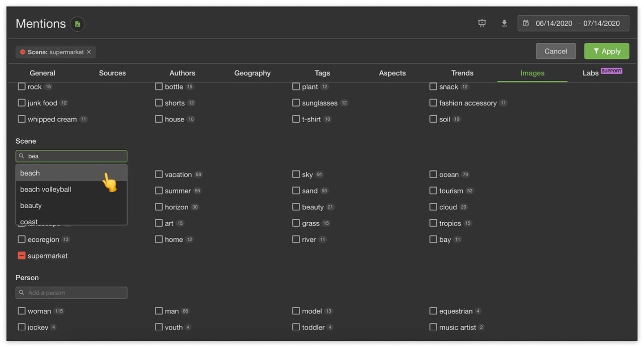This screenshot has width=644, height=347.
Task: Toggle the red excluded supermarket checkbox
Action: tap(22, 255)
